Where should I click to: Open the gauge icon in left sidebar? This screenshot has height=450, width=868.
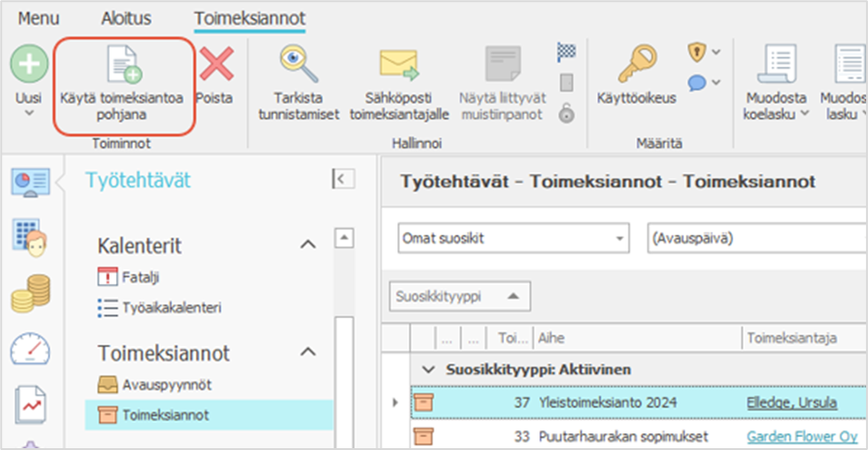point(31,350)
